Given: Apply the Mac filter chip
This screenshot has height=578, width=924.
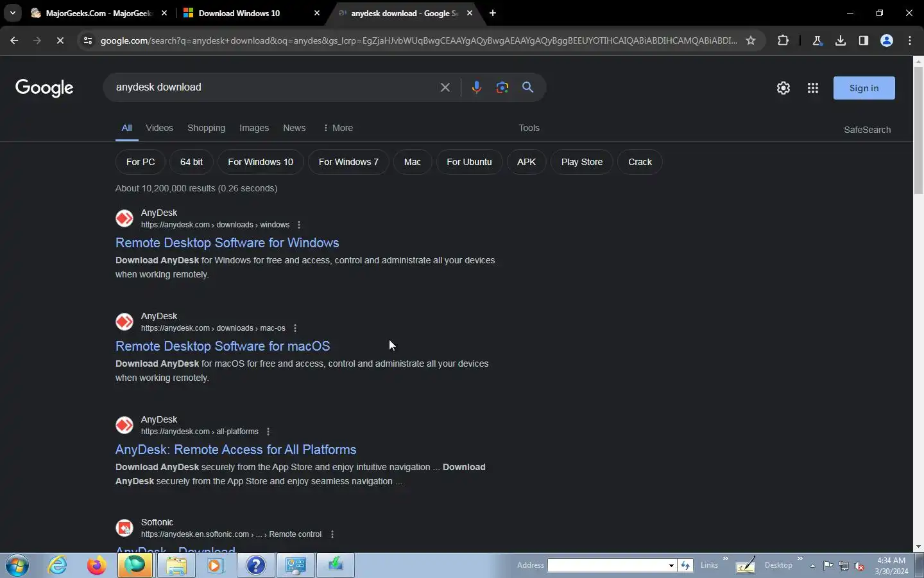Looking at the screenshot, I should [413, 162].
